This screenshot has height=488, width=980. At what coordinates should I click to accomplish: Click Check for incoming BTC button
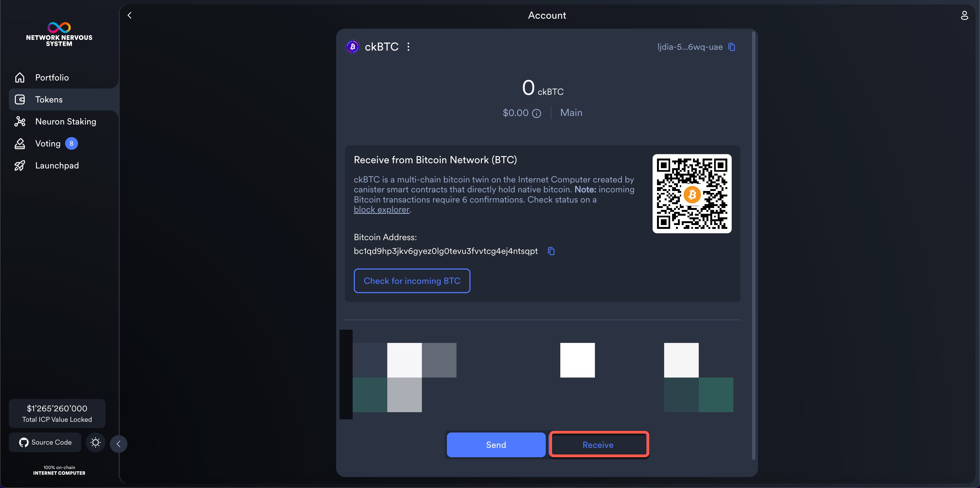(x=412, y=281)
